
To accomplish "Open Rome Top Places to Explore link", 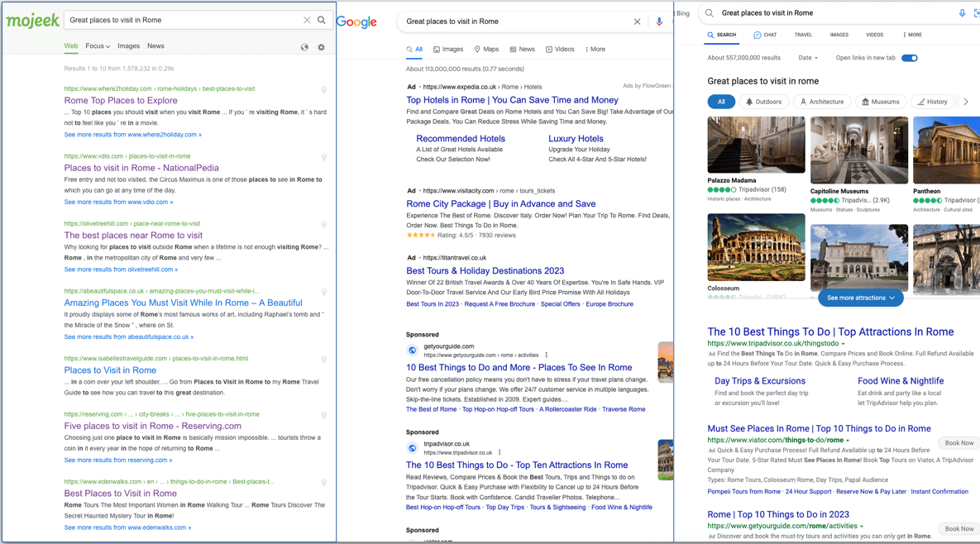I will click(121, 101).
